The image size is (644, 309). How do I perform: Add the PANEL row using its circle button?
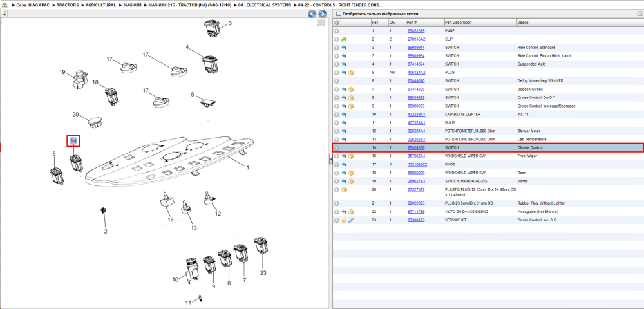336,31
